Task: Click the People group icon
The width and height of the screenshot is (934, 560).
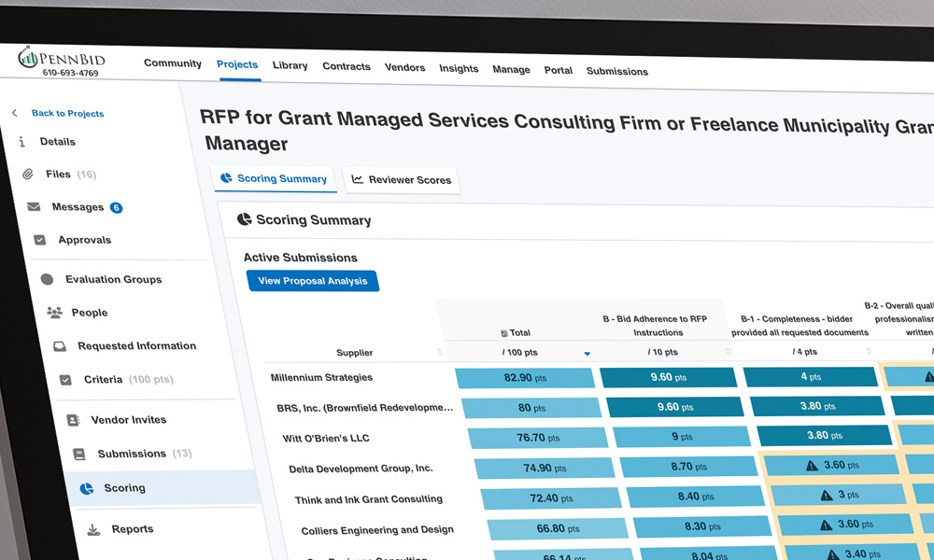Action: (x=54, y=313)
